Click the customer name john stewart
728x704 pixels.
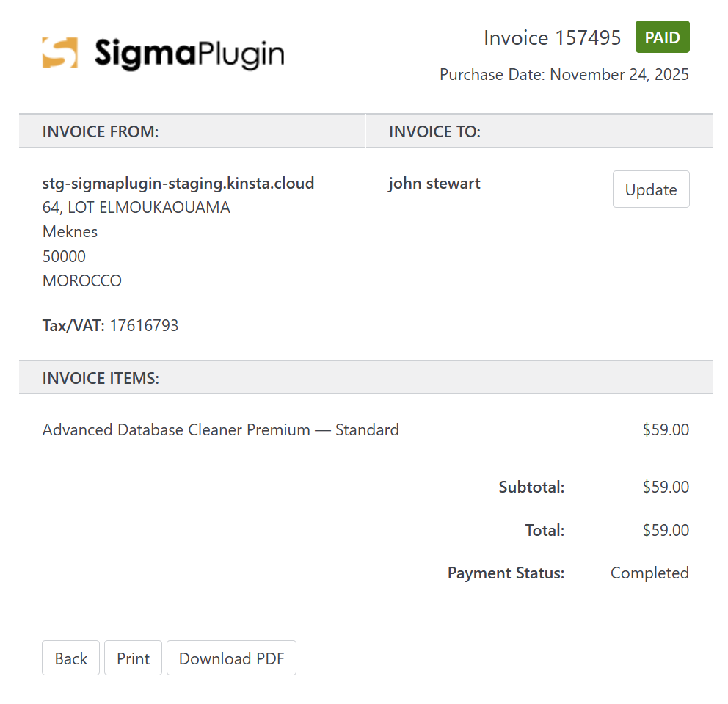(434, 184)
